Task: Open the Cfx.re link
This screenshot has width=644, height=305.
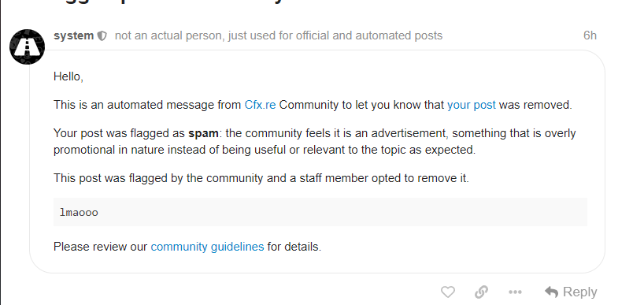Action: pos(260,106)
